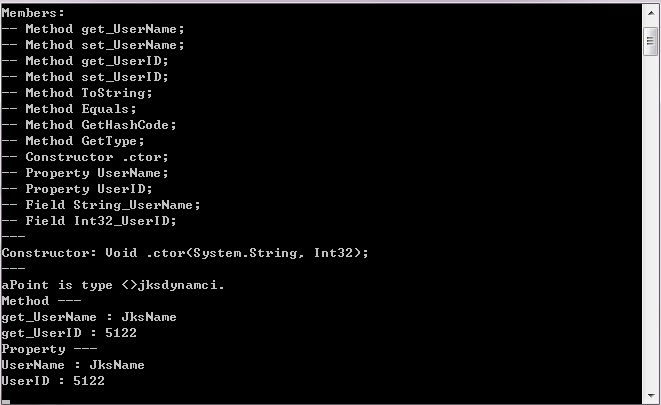Click the 'Method ToString;' text

tap(89, 93)
